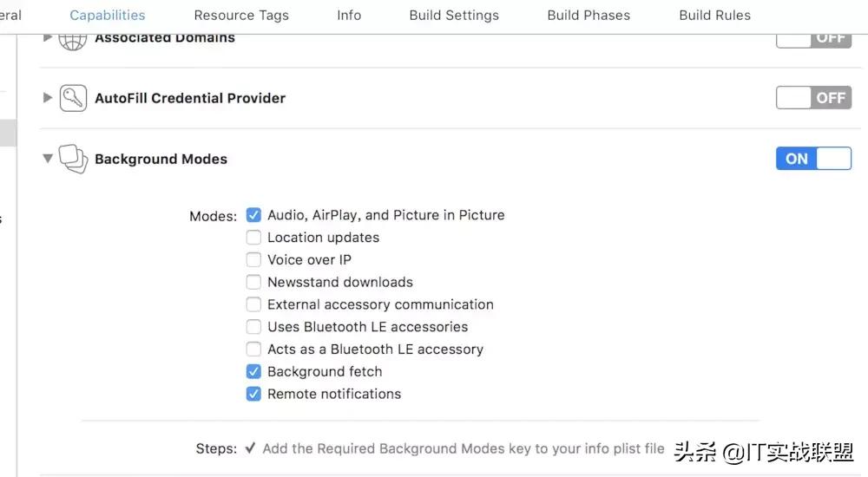Check the Voice over IP mode
This screenshot has width=868, height=477.
pos(253,259)
